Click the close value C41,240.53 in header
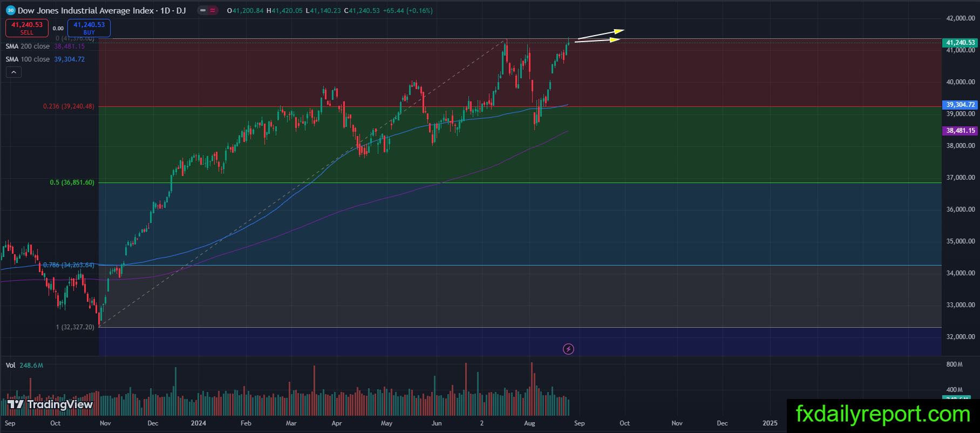This screenshot has width=980, height=433. (362, 10)
